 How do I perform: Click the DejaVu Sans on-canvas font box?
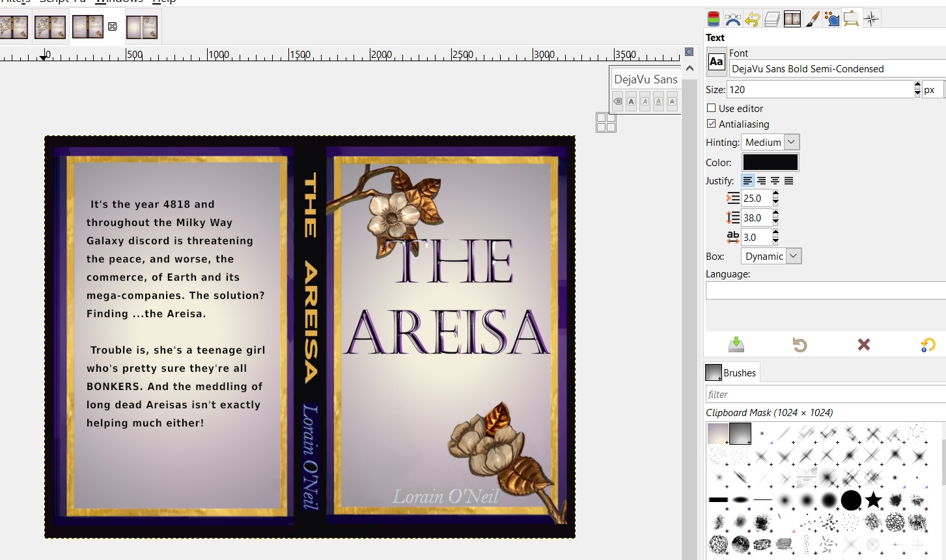pos(646,79)
